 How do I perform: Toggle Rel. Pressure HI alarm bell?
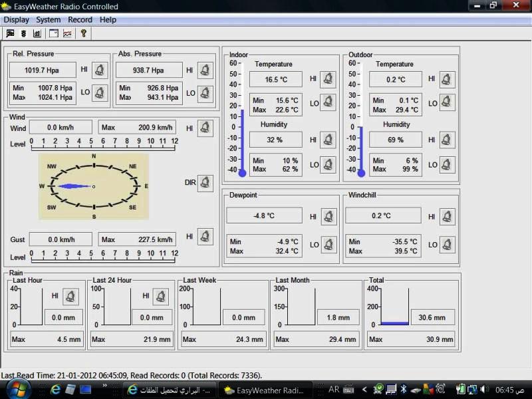99,70
